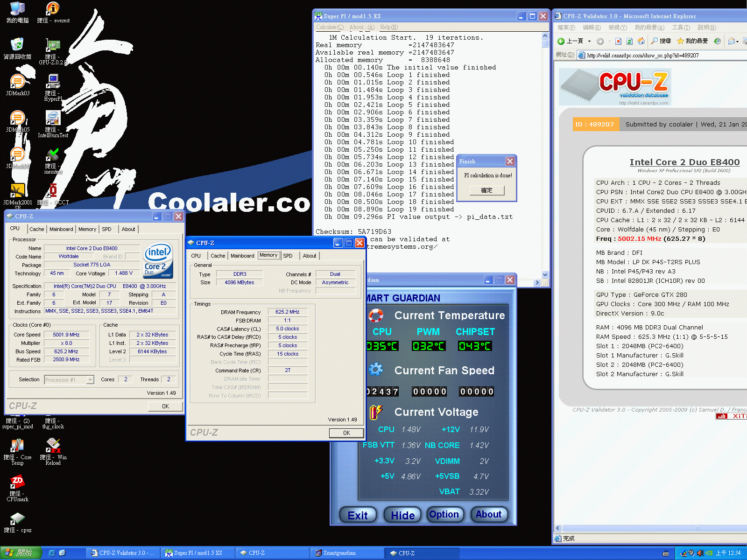Click the DRAM Frequency 625.2 MHz value
Screen dimensions: 747x560
[x=288, y=312]
